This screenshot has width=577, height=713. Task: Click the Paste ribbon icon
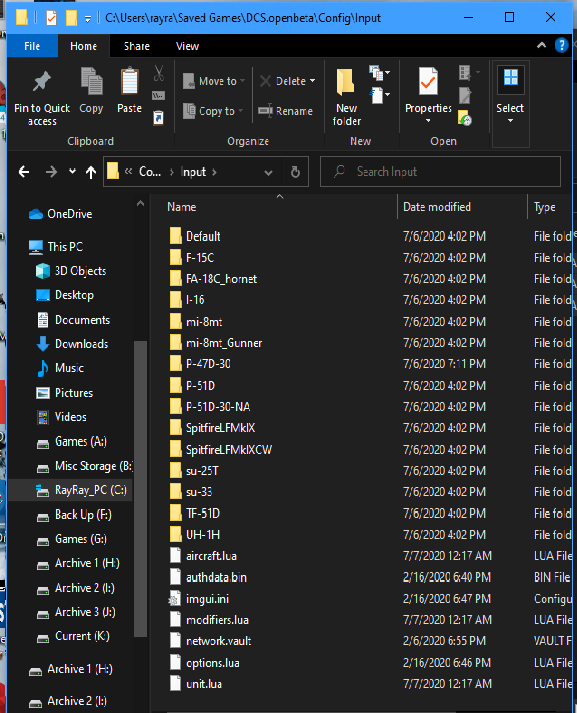(130, 82)
